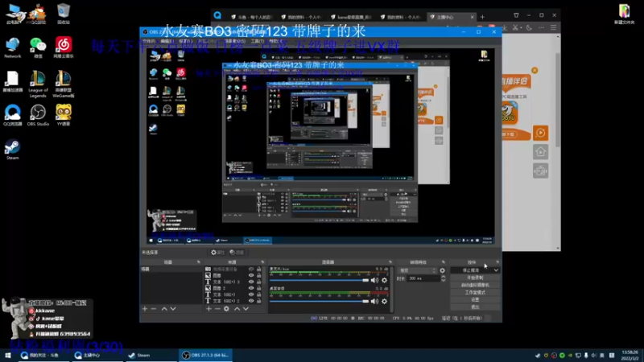Open OBS 工具(T) menu
Screen dimensions: 644x362
coord(258,41)
